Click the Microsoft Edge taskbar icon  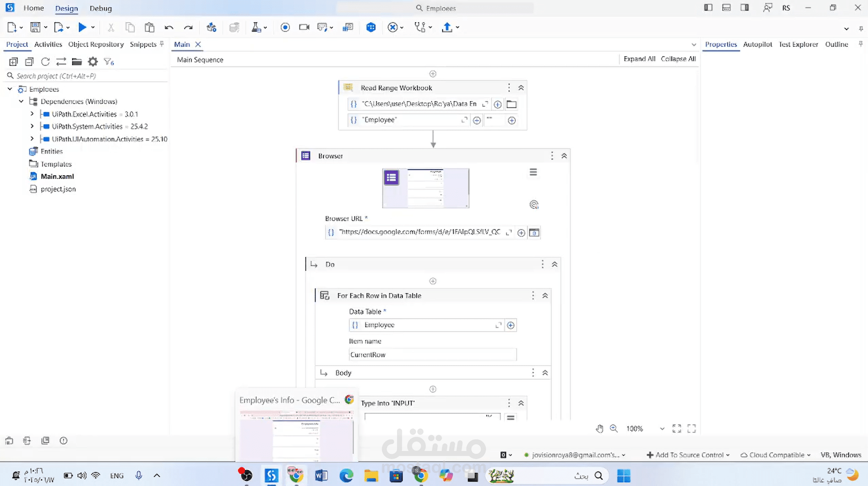coord(346,476)
